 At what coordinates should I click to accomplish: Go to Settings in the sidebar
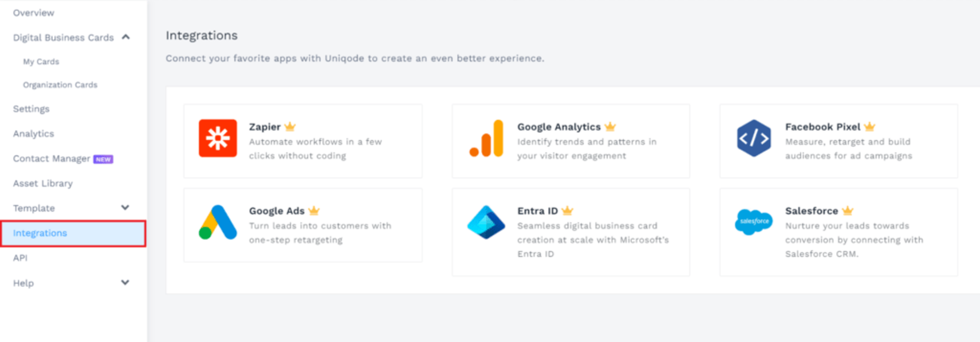tap(31, 109)
